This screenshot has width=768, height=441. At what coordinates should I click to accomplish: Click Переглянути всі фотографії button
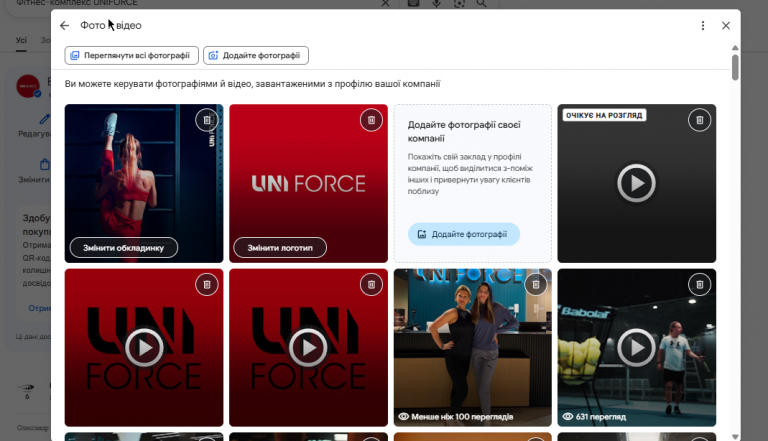tap(131, 55)
